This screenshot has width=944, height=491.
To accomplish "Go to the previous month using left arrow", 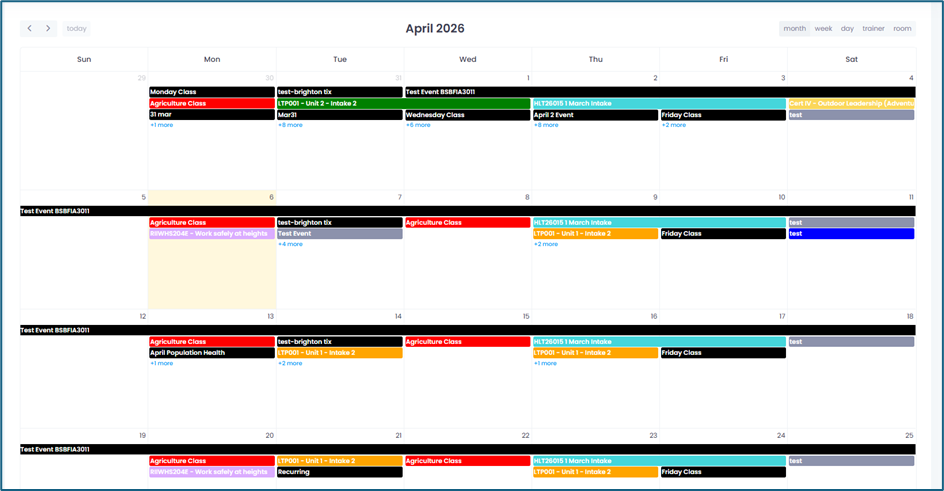I will [x=30, y=29].
